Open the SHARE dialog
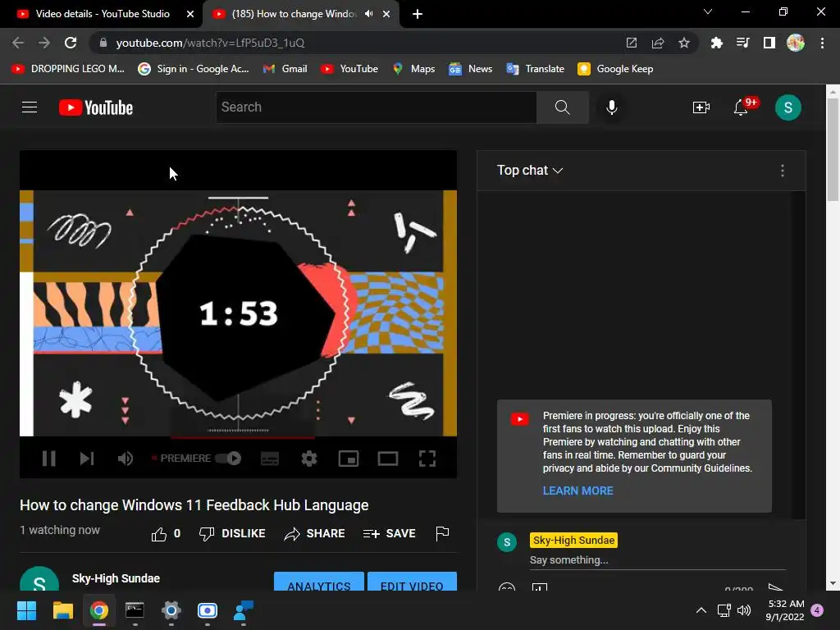 pos(314,533)
